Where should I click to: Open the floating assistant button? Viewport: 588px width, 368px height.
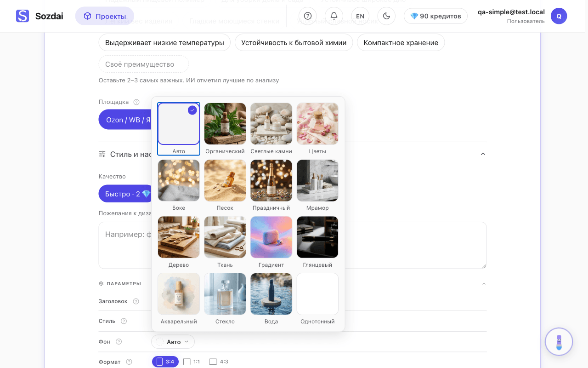tap(559, 342)
